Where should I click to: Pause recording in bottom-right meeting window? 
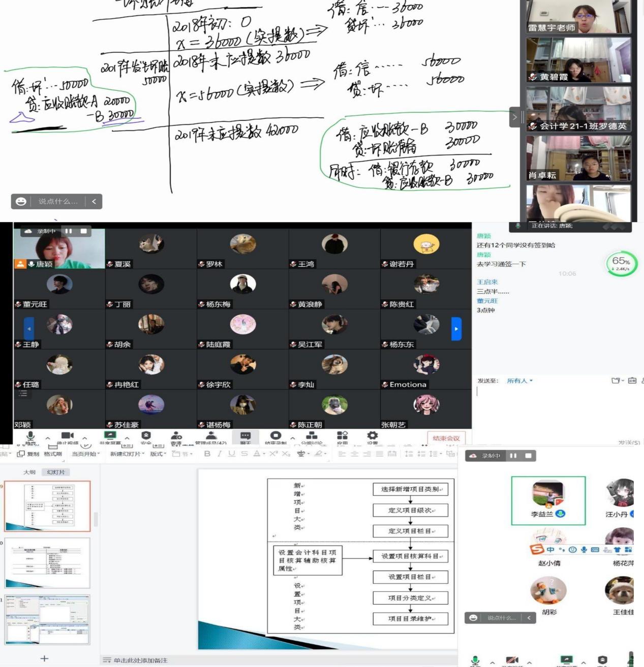pos(513,456)
